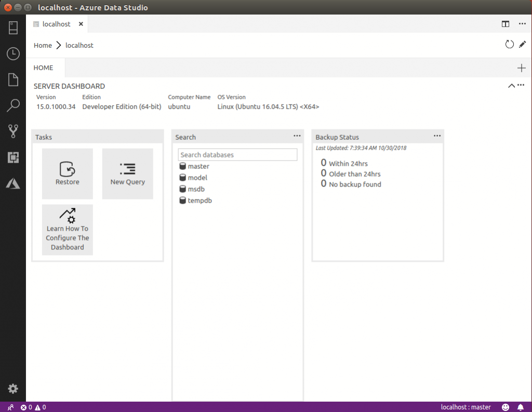Click the ubuntu computer name value

[x=179, y=107]
